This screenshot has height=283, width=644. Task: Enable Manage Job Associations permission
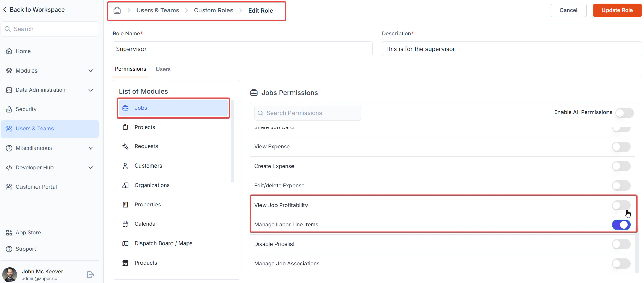621,264
